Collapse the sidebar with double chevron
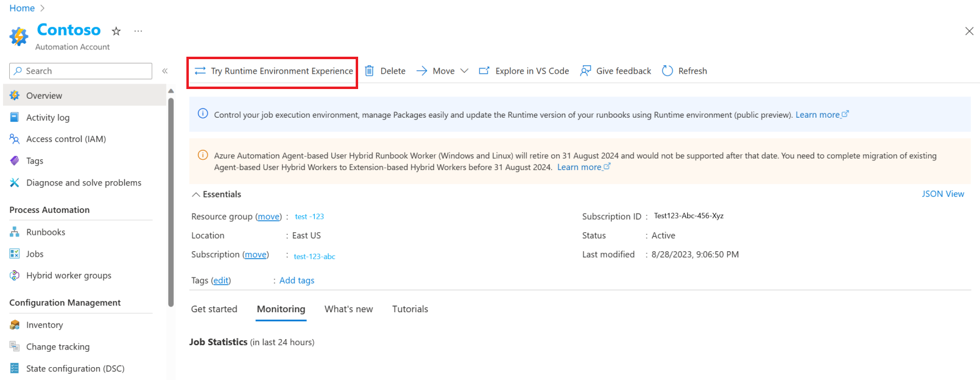The image size is (980, 386). (165, 71)
